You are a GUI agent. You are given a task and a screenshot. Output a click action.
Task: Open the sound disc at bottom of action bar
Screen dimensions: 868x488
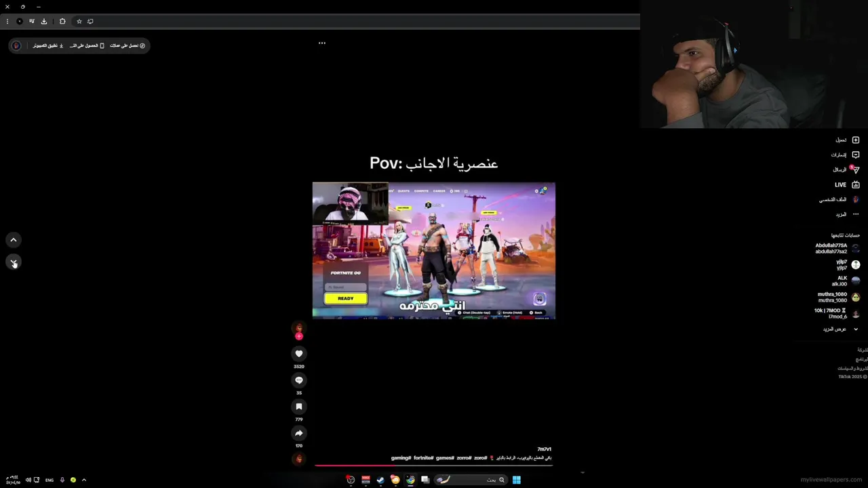pos(299,460)
